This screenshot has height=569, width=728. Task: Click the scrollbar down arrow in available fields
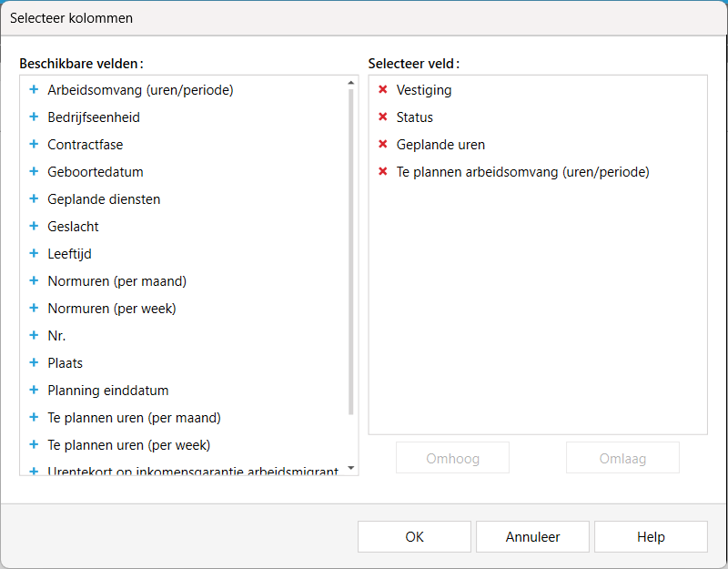point(351,469)
